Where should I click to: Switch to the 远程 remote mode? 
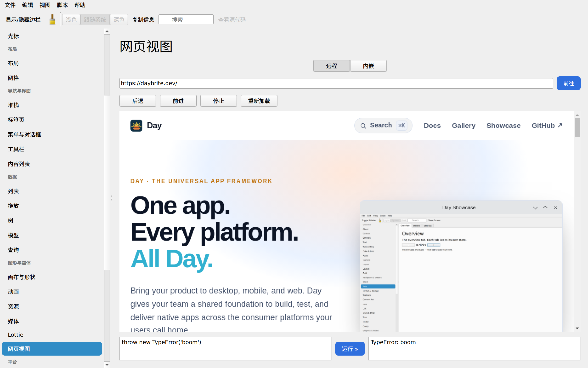click(332, 66)
